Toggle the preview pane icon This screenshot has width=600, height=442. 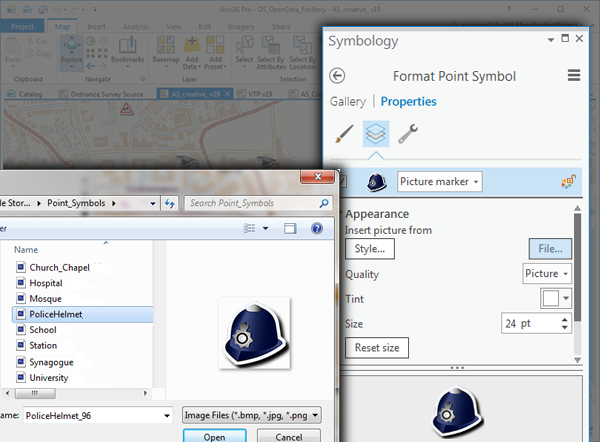click(x=290, y=228)
